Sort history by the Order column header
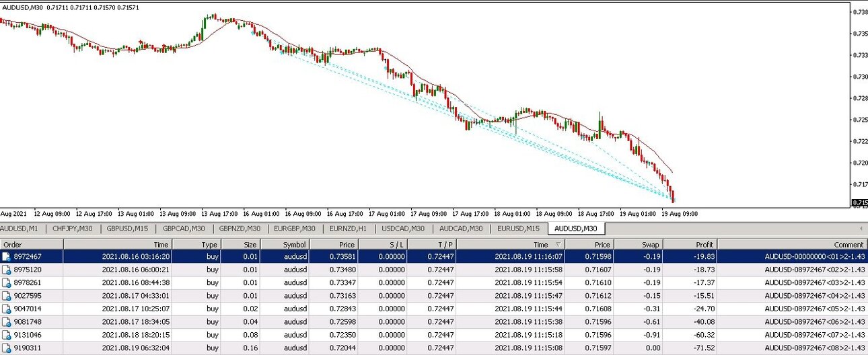868x355 pixels. [32, 245]
